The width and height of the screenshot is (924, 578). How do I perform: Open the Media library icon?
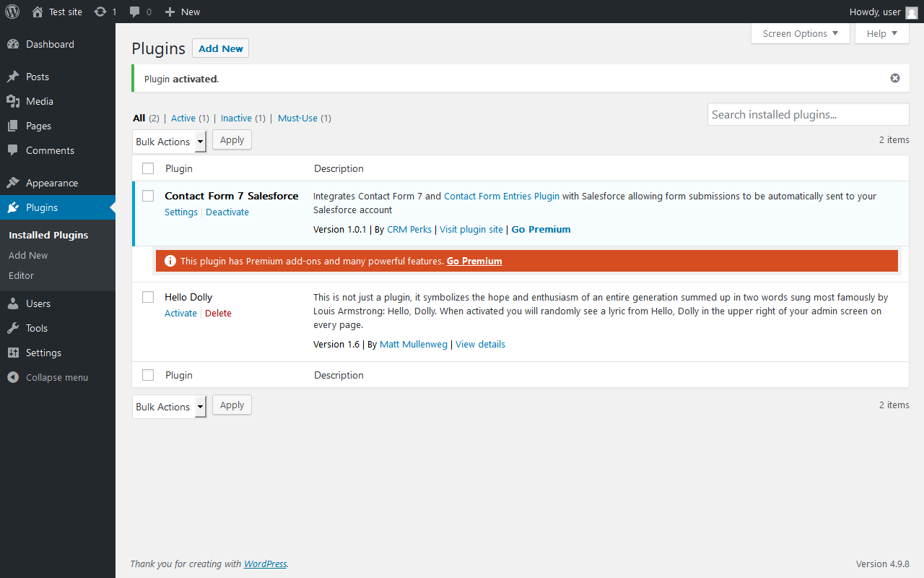tap(13, 101)
